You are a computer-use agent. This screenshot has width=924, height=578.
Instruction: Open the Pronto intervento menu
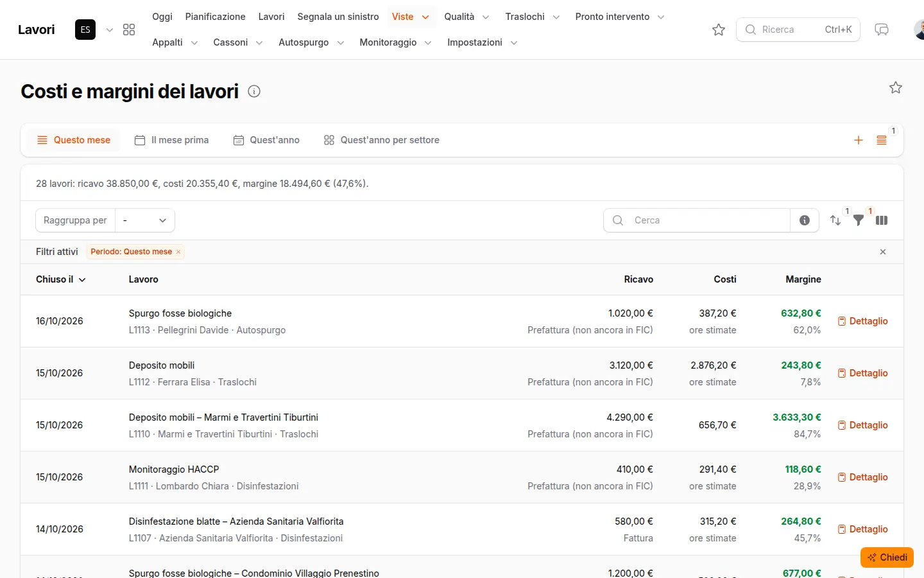(620, 17)
